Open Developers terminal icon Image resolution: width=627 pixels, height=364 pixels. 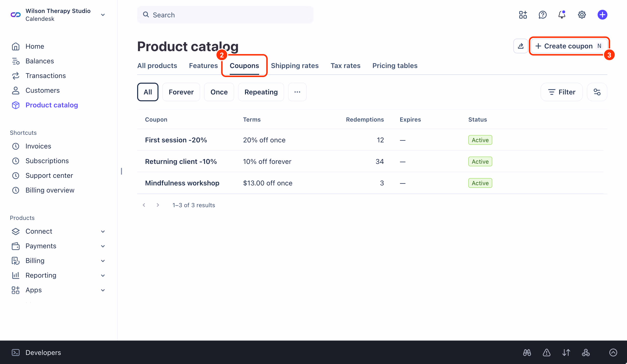(16, 352)
